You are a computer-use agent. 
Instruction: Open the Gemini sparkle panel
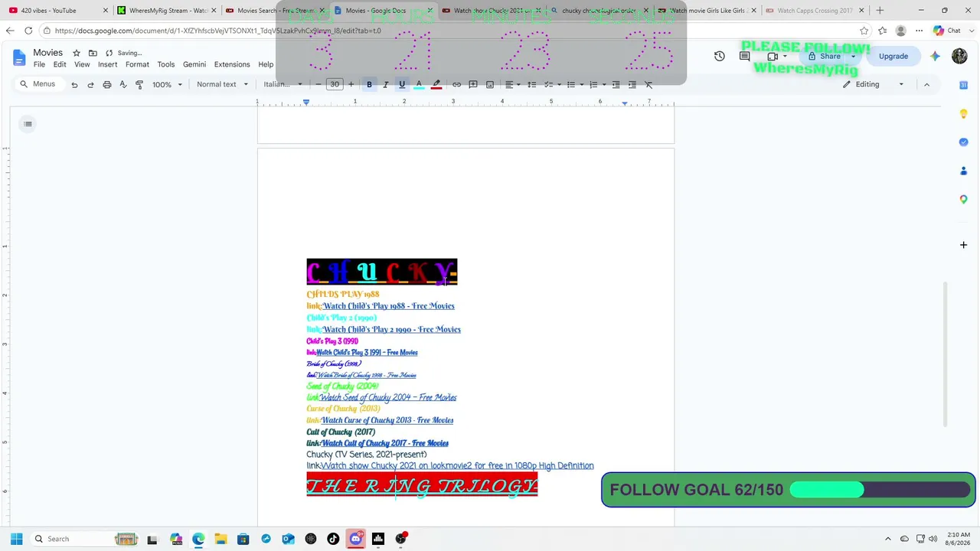935,56
